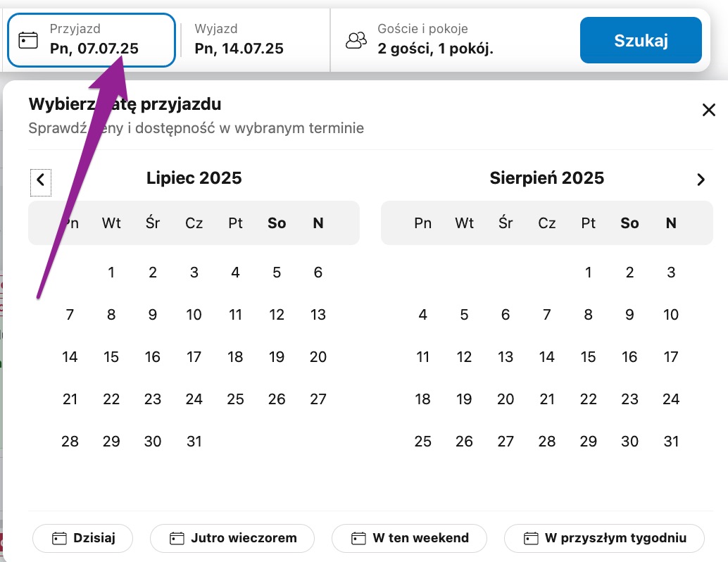Select August 31 in the Sierpień calendar

[671, 442]
